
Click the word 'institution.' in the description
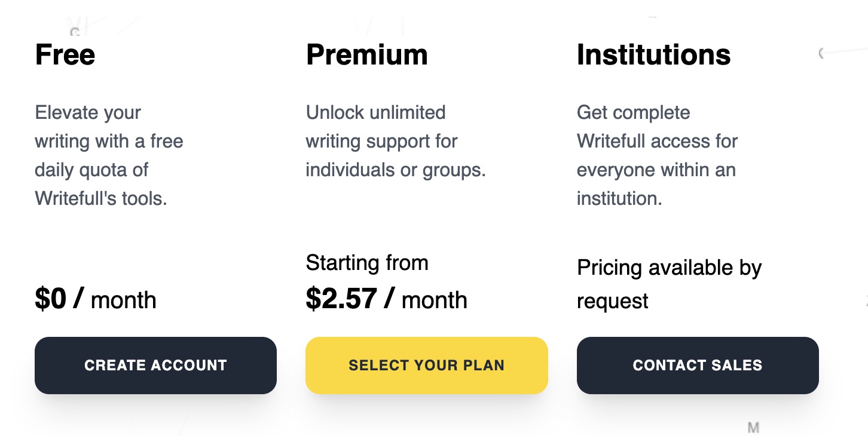[619, 198]
